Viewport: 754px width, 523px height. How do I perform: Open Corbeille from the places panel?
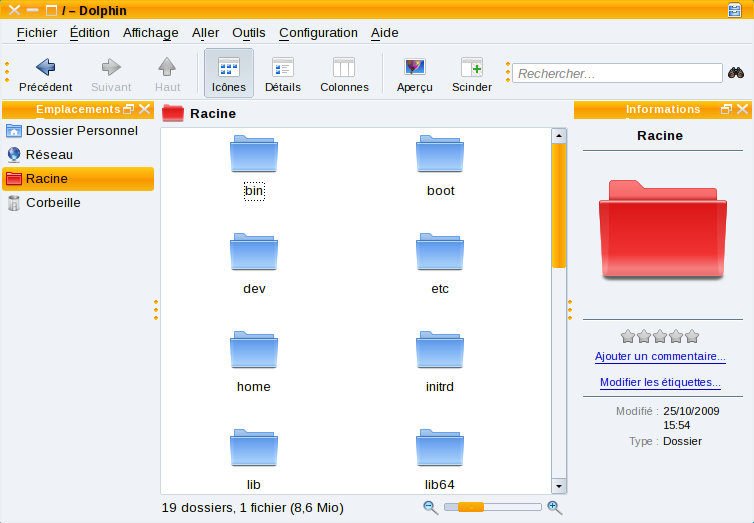[78, 203]
